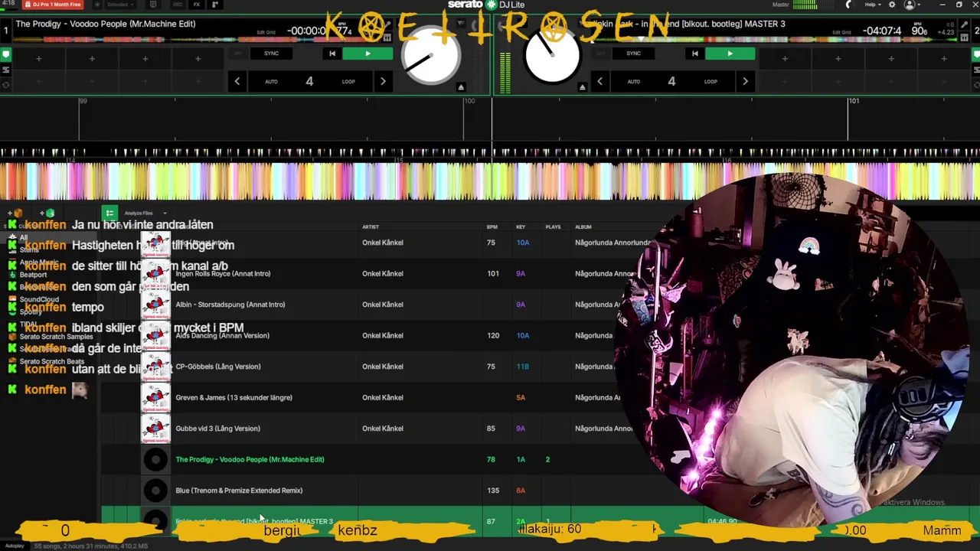Click the shield icon in the top bar
980x551 pixels.
(x=153, y=5)
